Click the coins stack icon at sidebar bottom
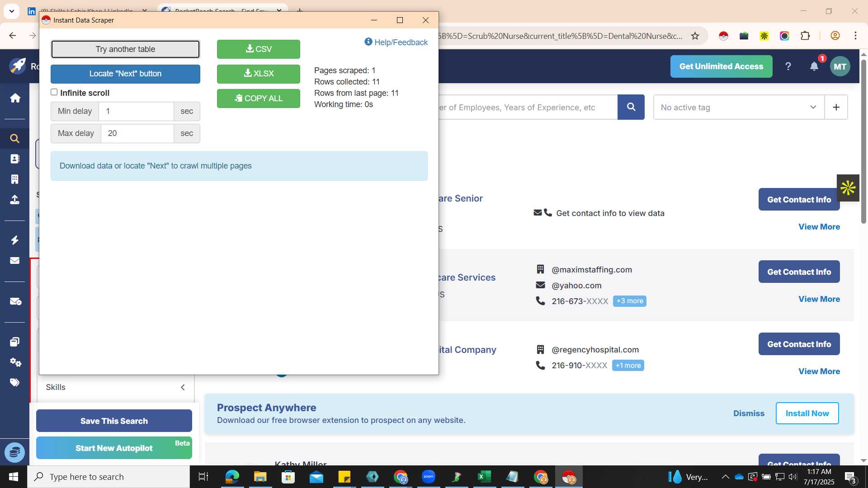This screenshot has height=488, width=868. (14, 452)
